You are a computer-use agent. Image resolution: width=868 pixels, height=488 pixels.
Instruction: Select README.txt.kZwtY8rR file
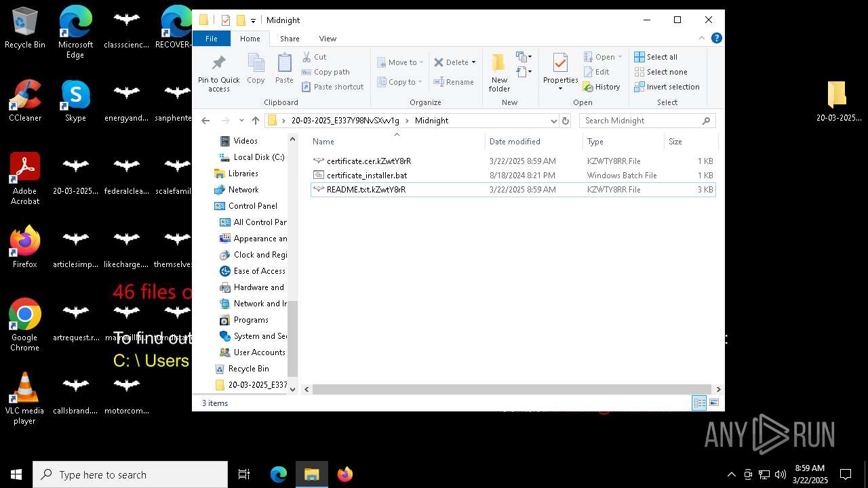[513, 190]
